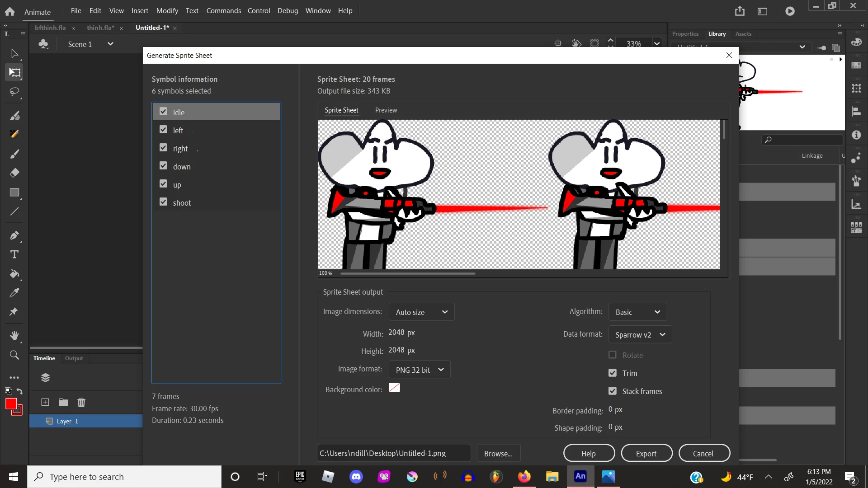868x488 pixels.
Task: Uncheck the shoot symbol checkbox
Action: coord(164,202)
